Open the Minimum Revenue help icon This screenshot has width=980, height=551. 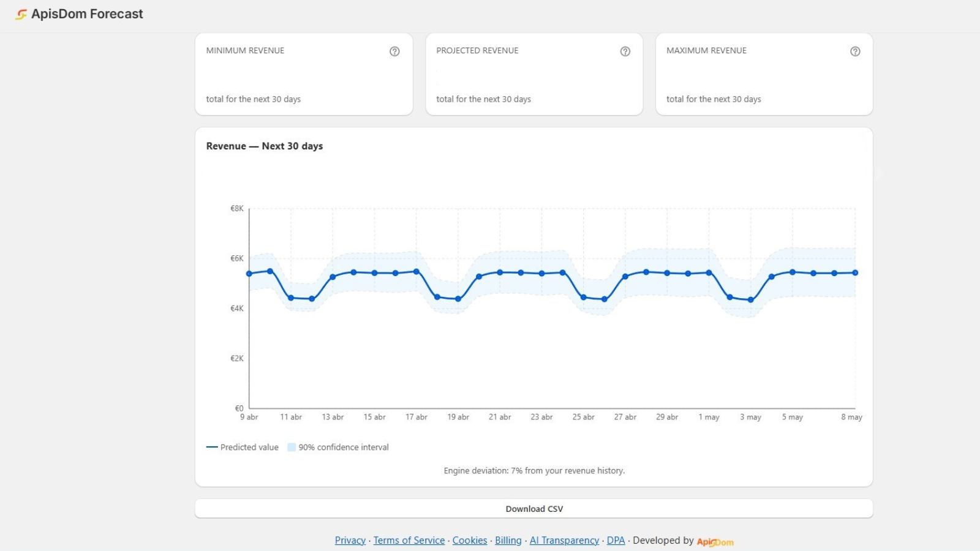(x=394, y=51)
